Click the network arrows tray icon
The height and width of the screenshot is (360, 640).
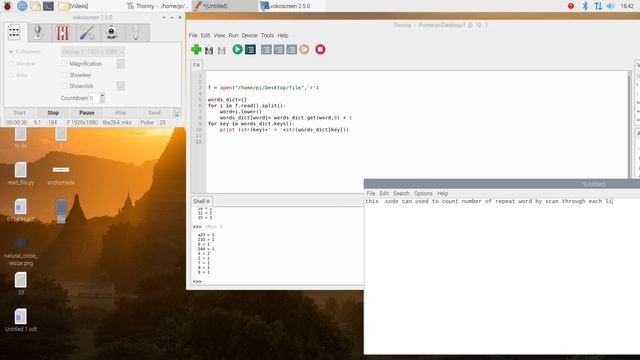pyautogui.click(x=598, y=6)
